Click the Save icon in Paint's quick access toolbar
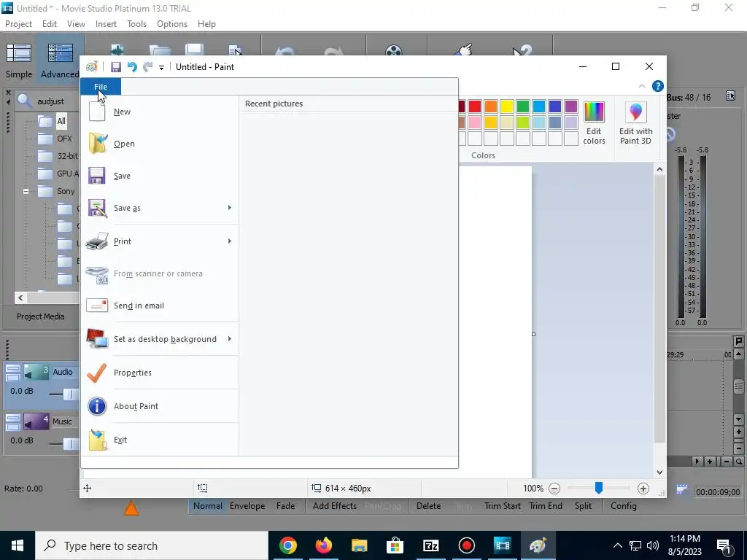This screenshot has width=747, height=560. (116, 67)
